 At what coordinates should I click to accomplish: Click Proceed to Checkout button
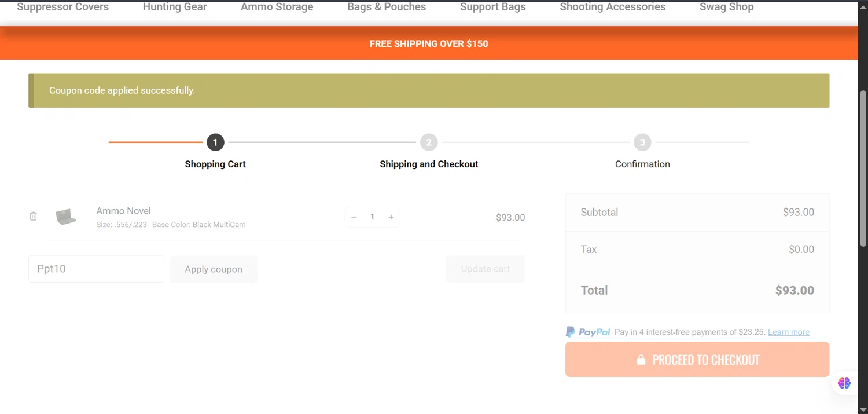point(697,360)
